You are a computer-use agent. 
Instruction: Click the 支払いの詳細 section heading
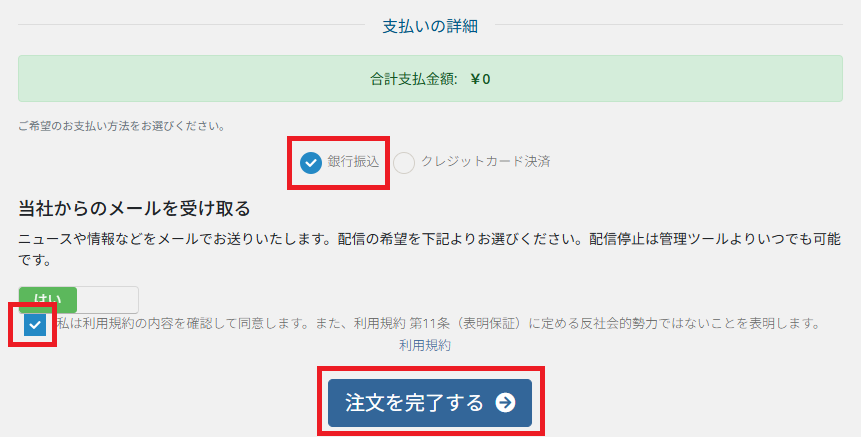[x=430, y=26]
